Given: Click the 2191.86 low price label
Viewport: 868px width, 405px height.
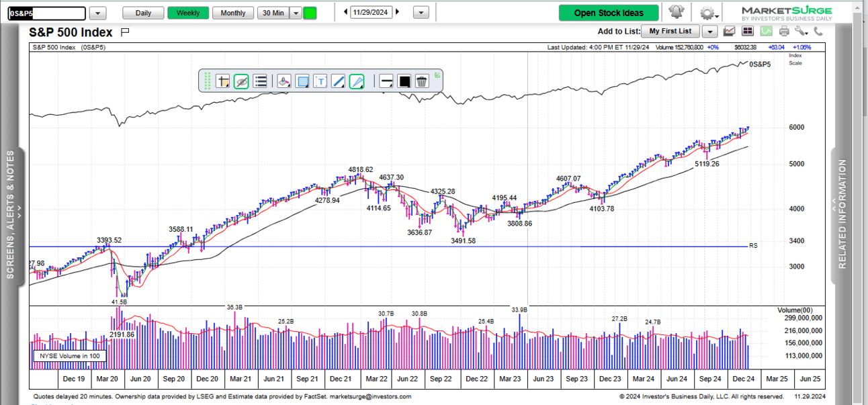Looking at the screenshot, I should [x=122, y=334].
